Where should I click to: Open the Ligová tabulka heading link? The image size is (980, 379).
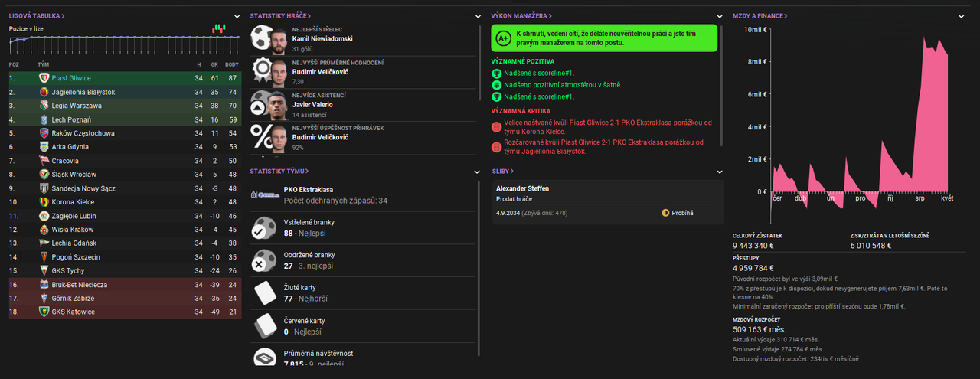[x=37, y=15]
